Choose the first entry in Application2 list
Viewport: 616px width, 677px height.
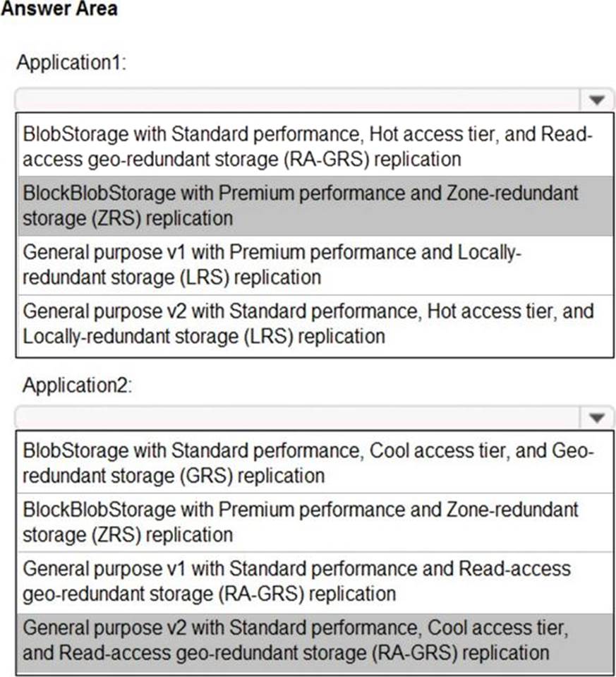[x=308, y=463]
